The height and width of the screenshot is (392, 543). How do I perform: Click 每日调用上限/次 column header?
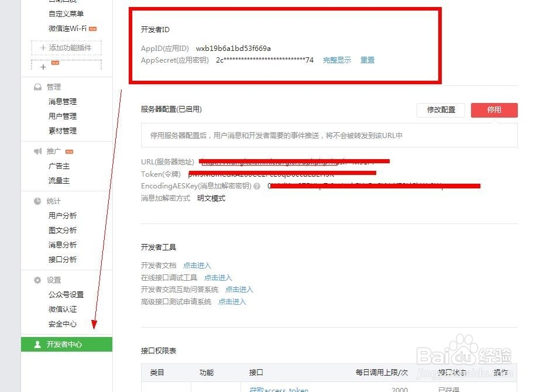382,373
